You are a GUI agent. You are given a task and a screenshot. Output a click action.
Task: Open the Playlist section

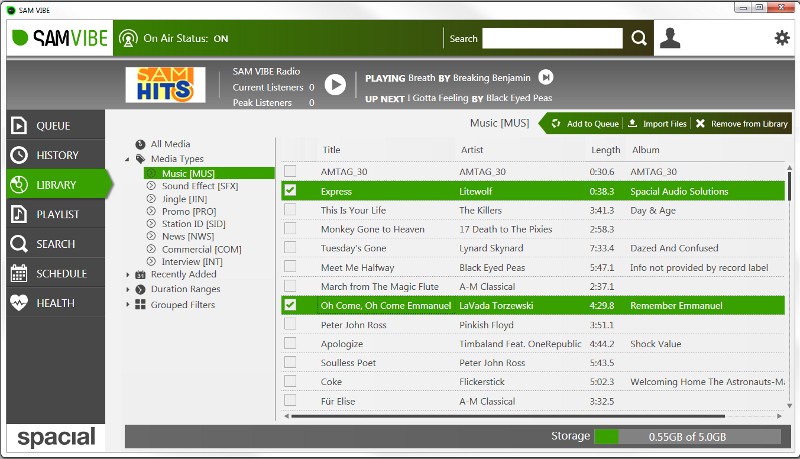[x=56, y=214]
